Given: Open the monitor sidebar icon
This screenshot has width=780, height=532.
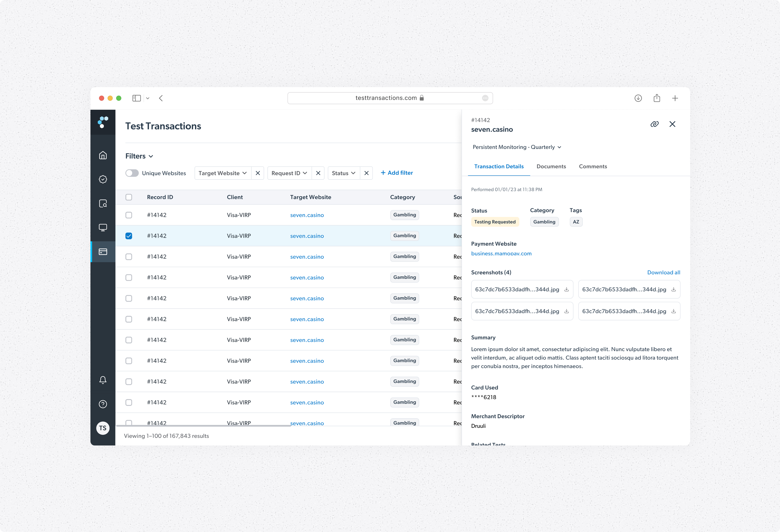Looking at the screenshot, I should click(103, 228).
